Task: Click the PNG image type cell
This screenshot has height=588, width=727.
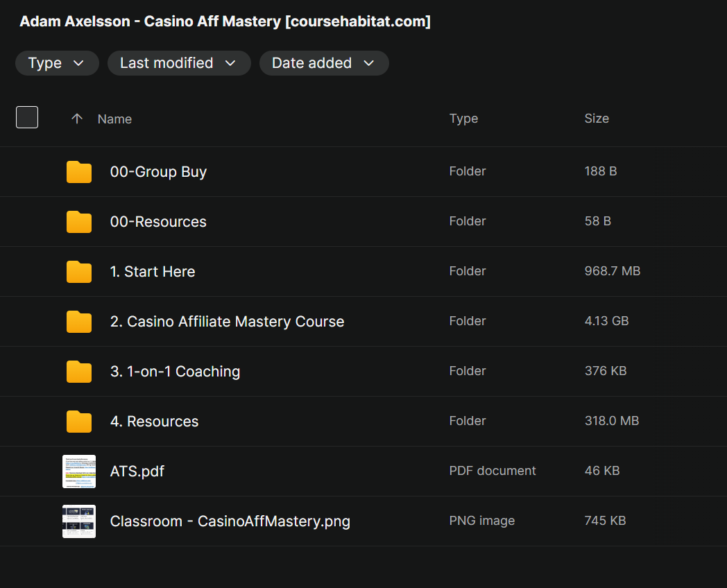Action: (481, 521)
